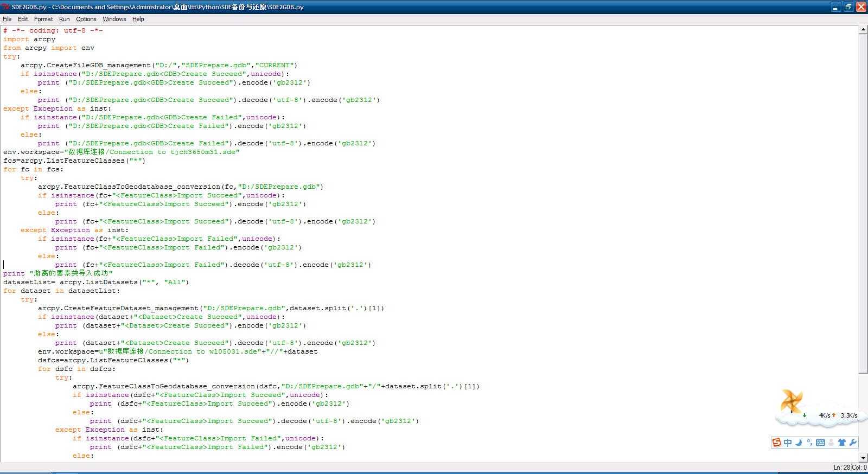Click the vertical scrollbar down arrow

(x=863, y=458)
